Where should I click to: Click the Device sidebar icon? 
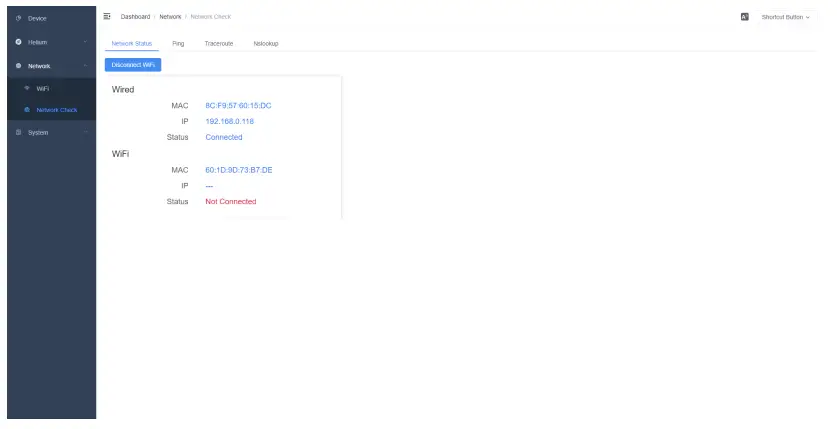pyautogui.click(x=19, y=18)
